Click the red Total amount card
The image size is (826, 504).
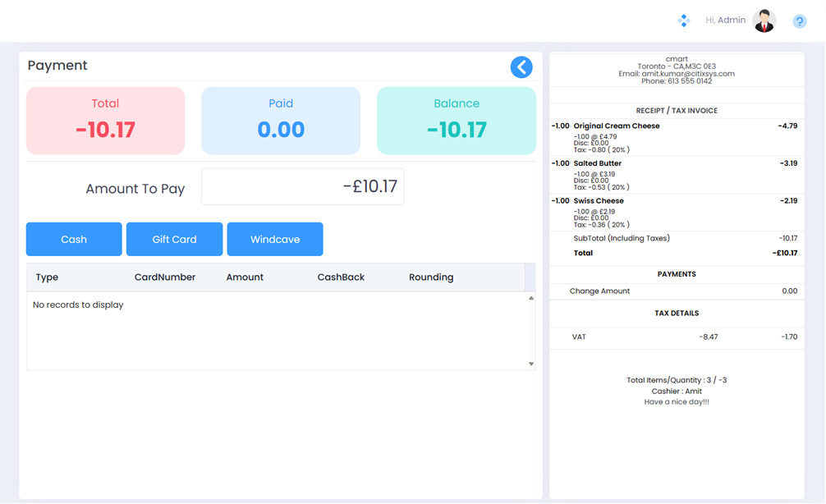[x=105, y=121]
